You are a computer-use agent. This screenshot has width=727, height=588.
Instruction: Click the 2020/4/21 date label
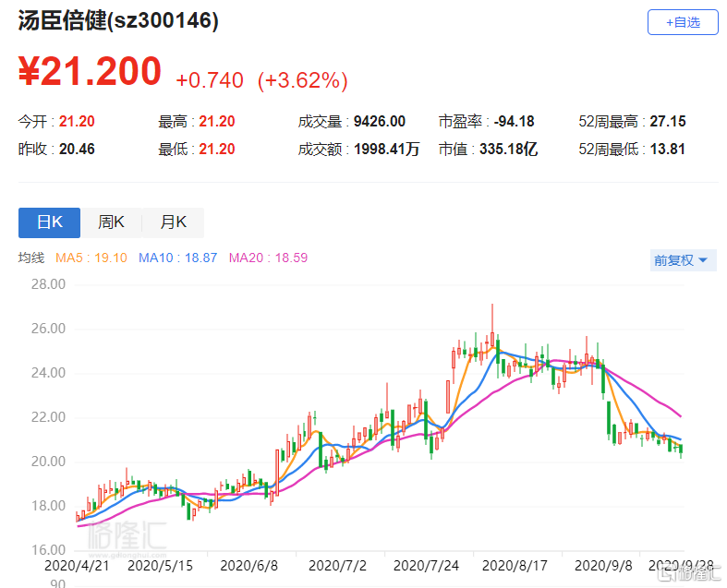coord(77,566)
